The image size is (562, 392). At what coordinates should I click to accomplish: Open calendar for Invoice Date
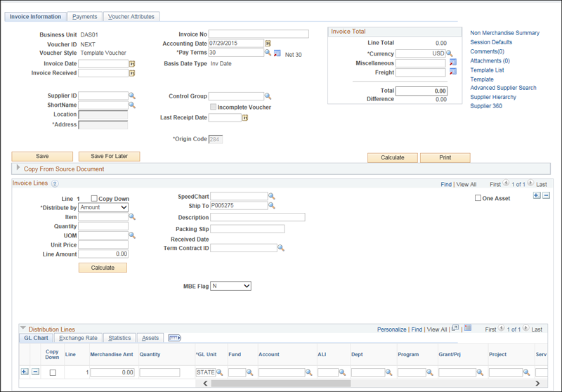click(132, 64)
